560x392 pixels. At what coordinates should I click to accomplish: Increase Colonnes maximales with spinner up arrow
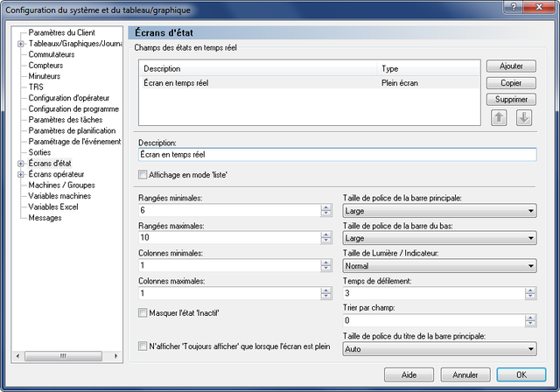(325, 290)
